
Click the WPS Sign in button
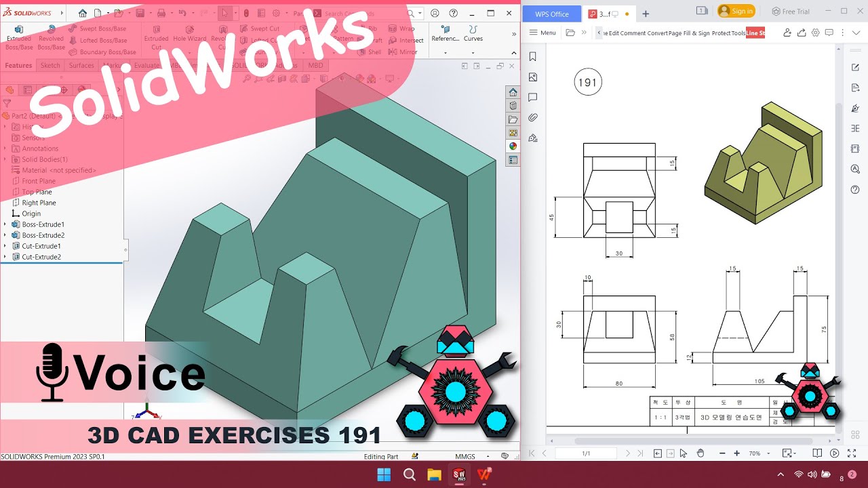pos(736,11)
